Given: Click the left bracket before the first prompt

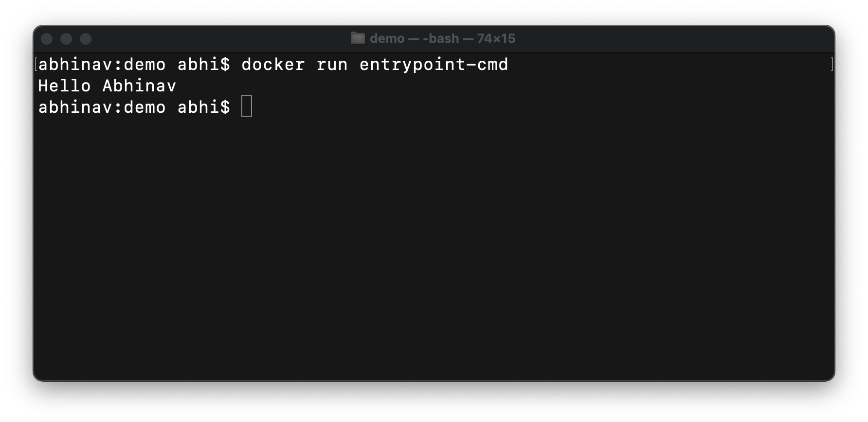Looking at the screenshot, I should (x=36, y=64).
